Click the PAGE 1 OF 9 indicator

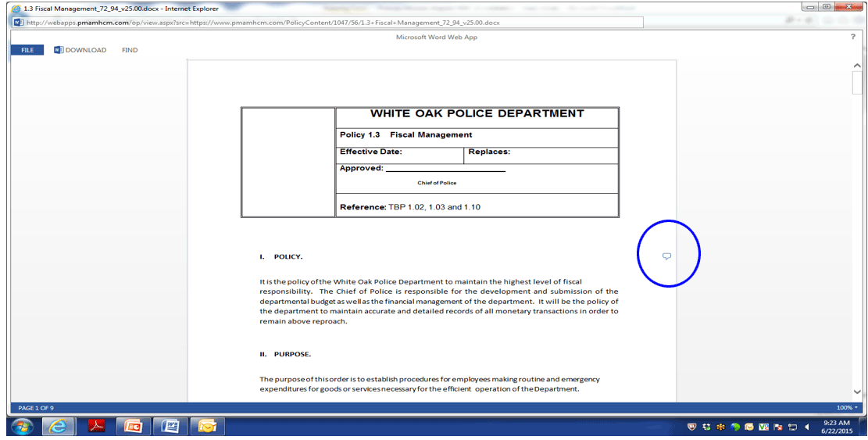36,408
